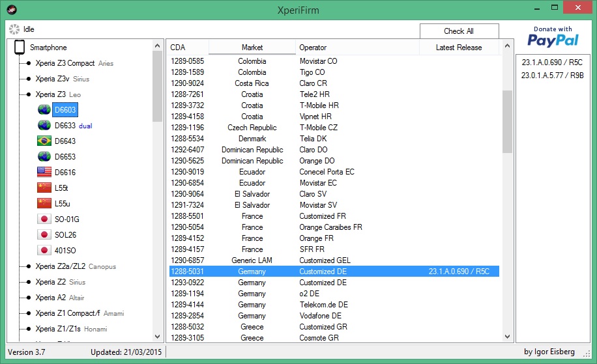Click the USA flag icon beside D6616
This screenshot has height=364, width=597.
pos(44,173)
